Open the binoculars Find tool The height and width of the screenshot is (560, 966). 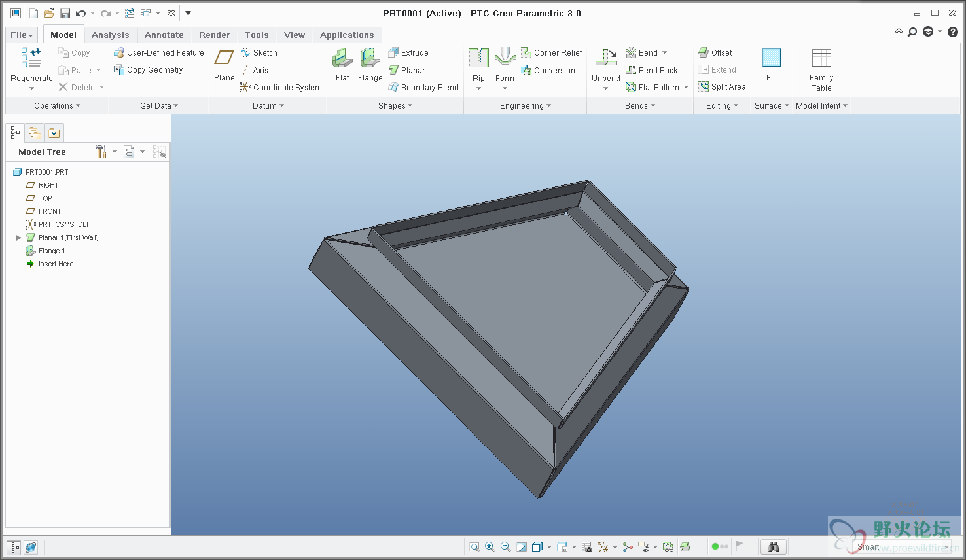point(774,547)
